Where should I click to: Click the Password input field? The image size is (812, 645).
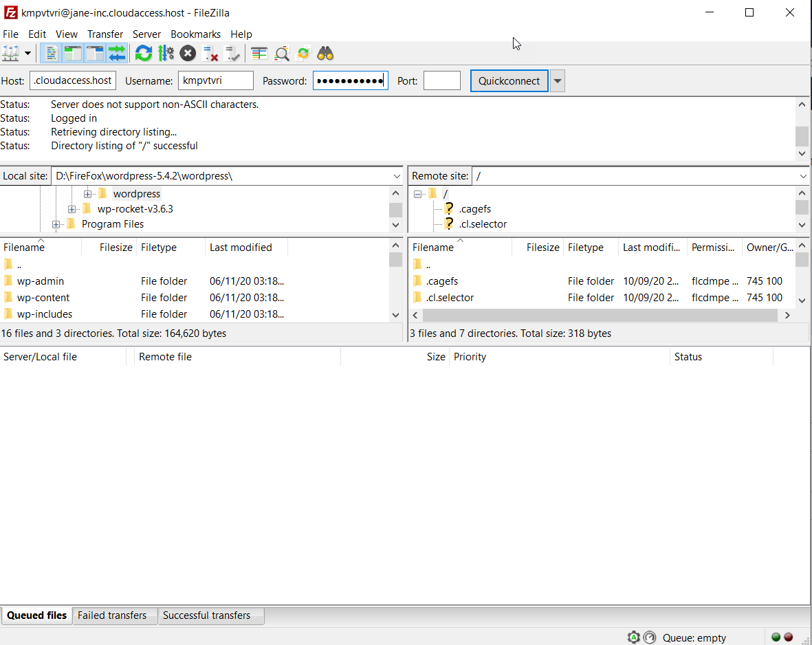[x=351, y=81]
